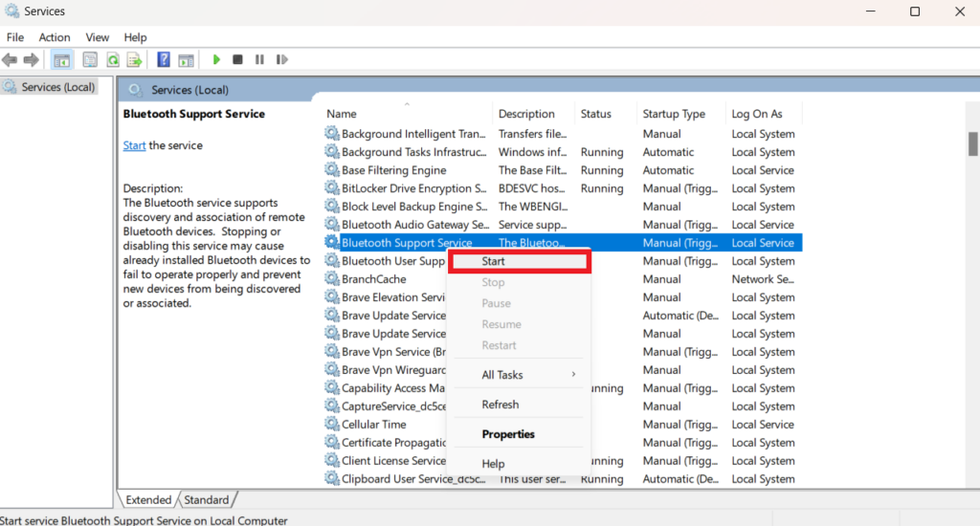Click the green Start Service play icon
The height and width of the screenshot is (526, 980).
[x=216, y=60]
